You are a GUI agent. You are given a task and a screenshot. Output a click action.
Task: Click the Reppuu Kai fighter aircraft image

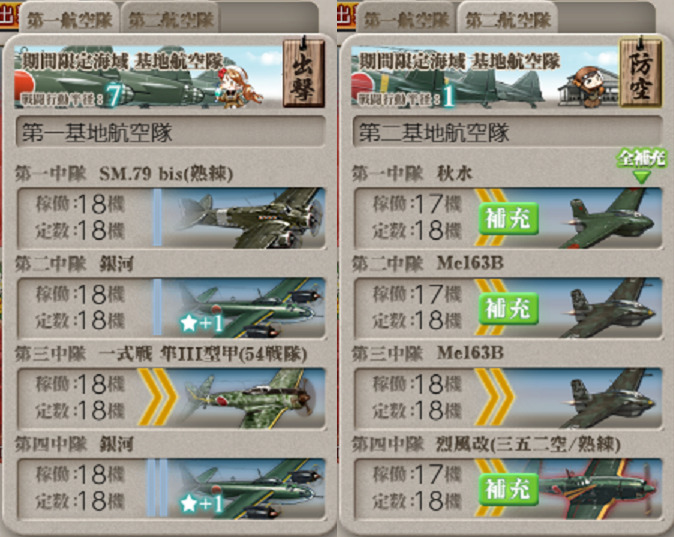597,488
